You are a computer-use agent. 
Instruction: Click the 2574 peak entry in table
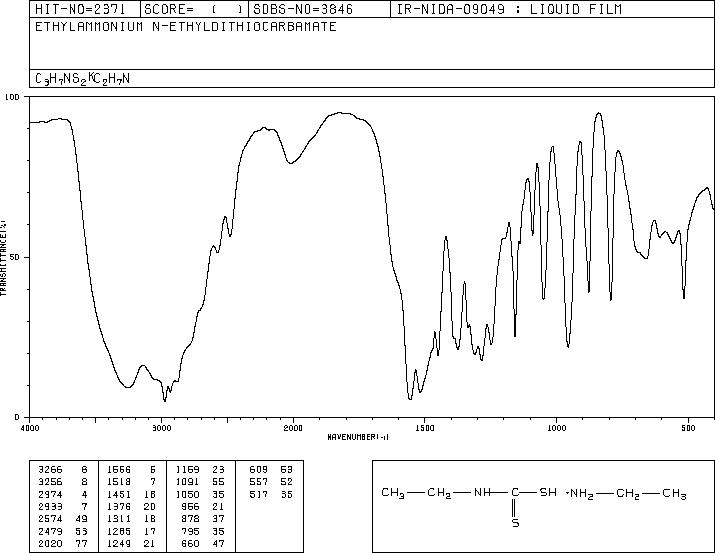(x=50, y=519)
